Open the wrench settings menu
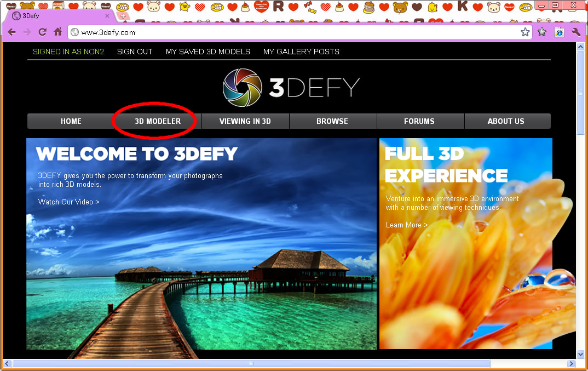 click(x=576, y=32)
